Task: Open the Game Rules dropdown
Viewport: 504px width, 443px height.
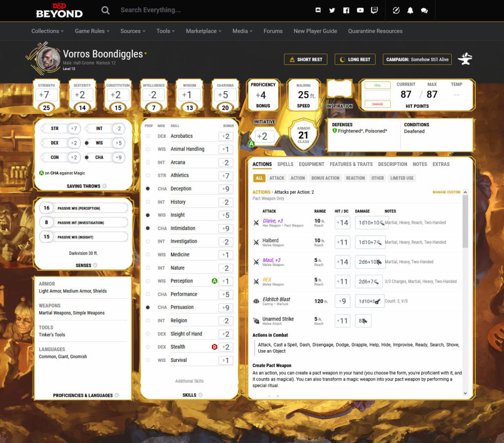Action: click(92, 31)
